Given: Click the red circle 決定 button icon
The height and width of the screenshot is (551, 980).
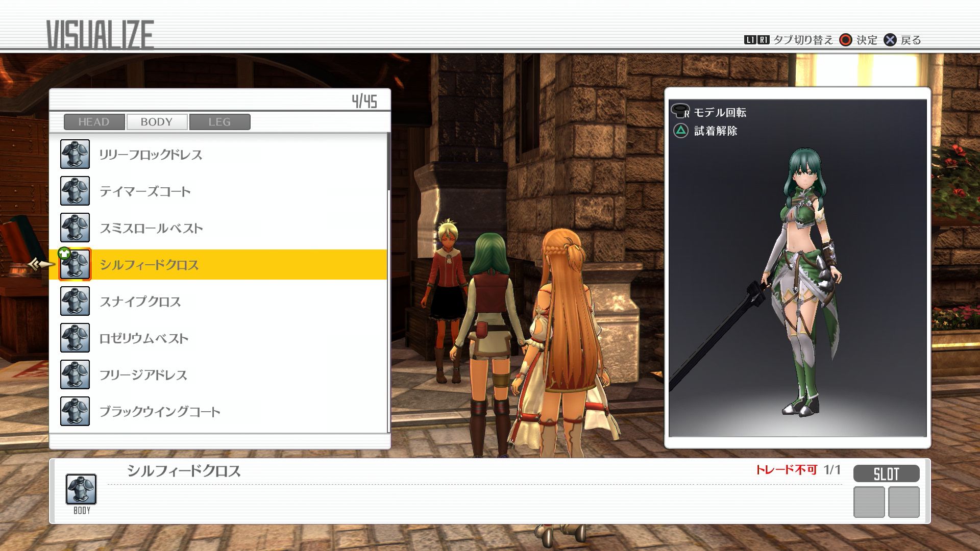Looking at the screenshot, I should 846,40.
